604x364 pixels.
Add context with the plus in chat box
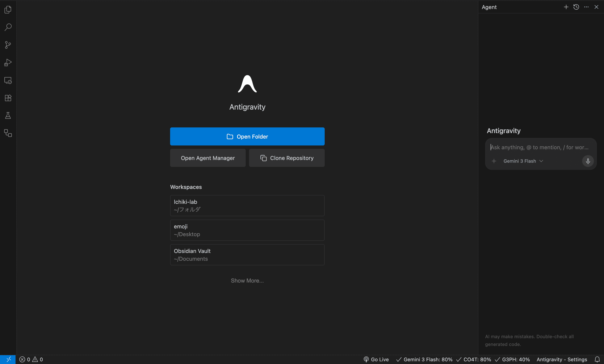[494, 161]
